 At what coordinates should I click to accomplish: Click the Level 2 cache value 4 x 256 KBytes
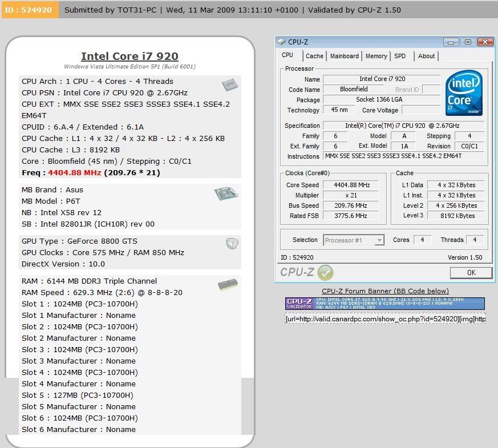tap(456, 205)
